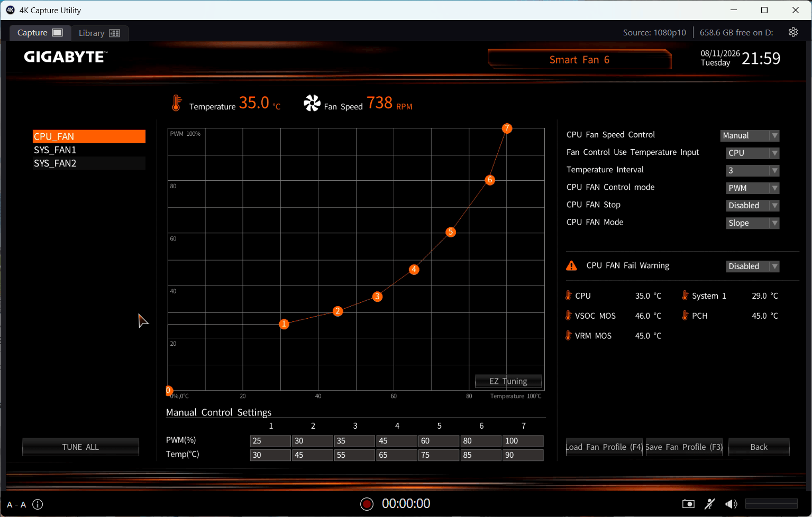Select fan curve point 2
The width and height of the screenshot is (812, 517).
pos(337,311)
